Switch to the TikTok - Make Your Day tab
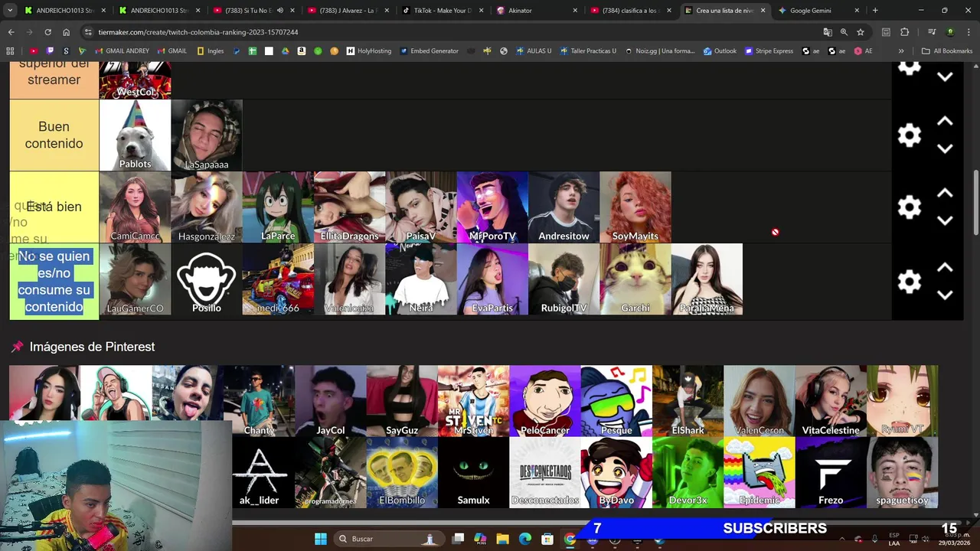This screenshot has width=980, height=551. tap(442, 11)
